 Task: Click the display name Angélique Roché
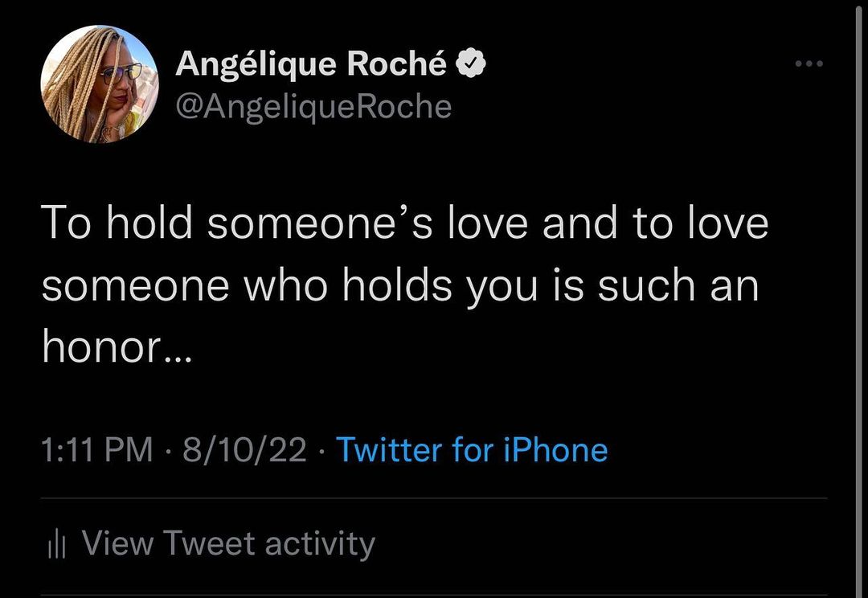[311, 64]
